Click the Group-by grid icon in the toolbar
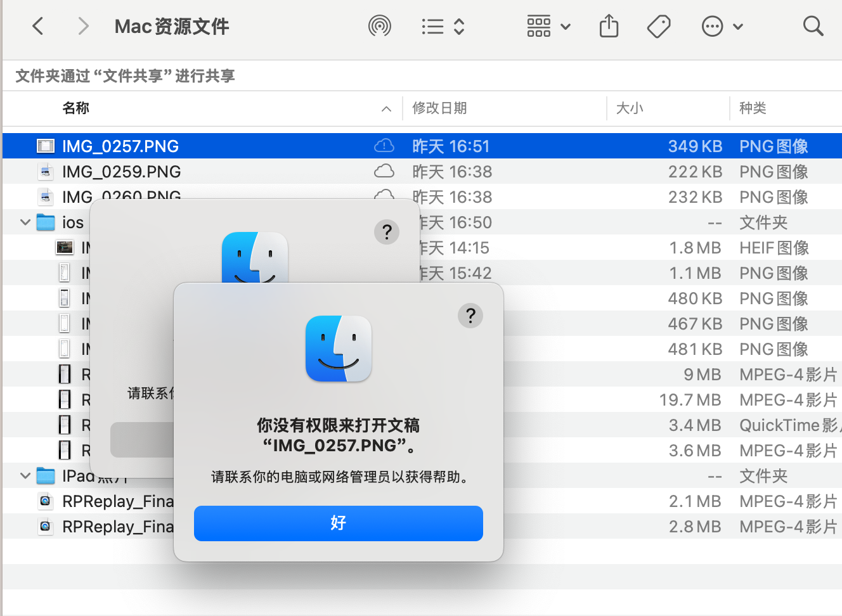 coord(538,26)
